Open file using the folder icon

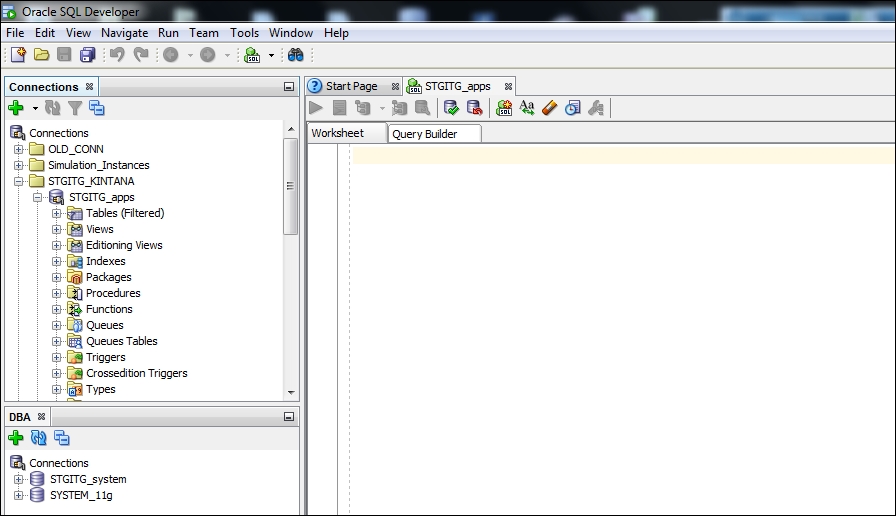coord(41,55)
